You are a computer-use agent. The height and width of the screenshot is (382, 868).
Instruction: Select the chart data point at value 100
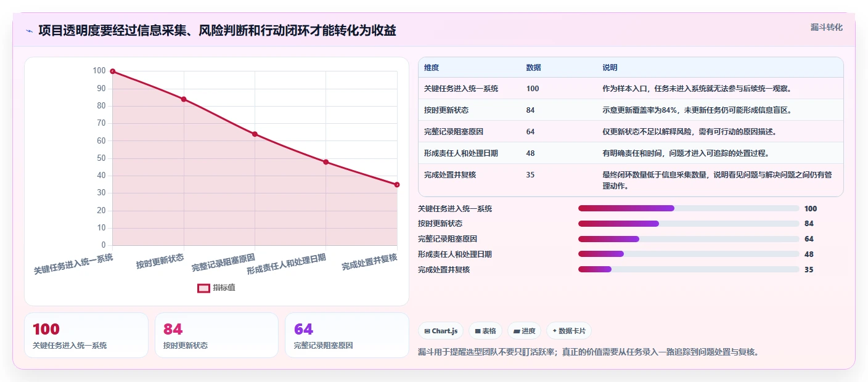113,71
